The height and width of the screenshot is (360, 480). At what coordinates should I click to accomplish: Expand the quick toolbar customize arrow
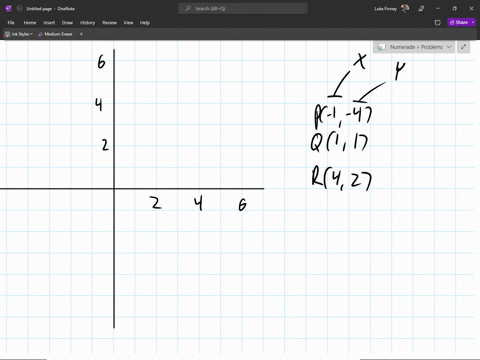pyautogui.click(x=81, y=34)
